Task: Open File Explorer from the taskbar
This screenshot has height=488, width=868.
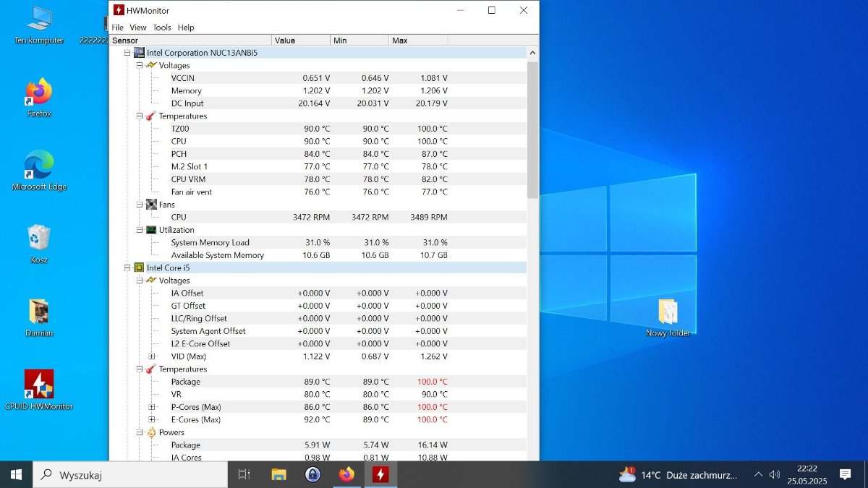Action: click(x=278, y=474)
